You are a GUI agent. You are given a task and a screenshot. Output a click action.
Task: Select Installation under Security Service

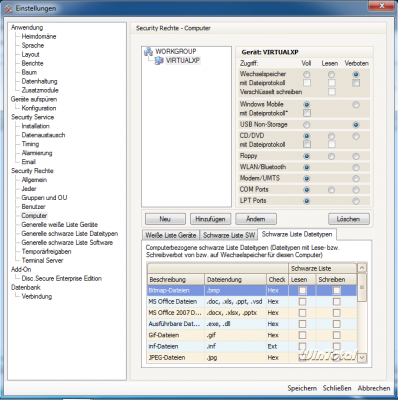[35, 126]
